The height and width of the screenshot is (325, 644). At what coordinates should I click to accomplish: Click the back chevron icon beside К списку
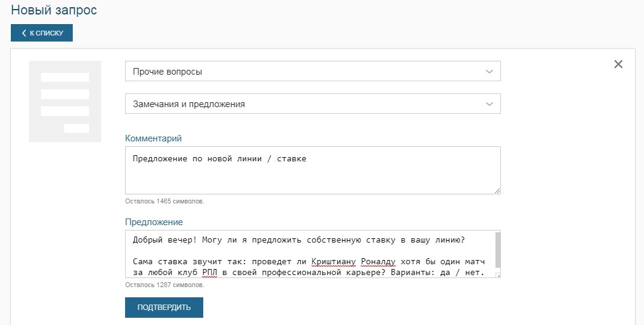coord(24,33)
